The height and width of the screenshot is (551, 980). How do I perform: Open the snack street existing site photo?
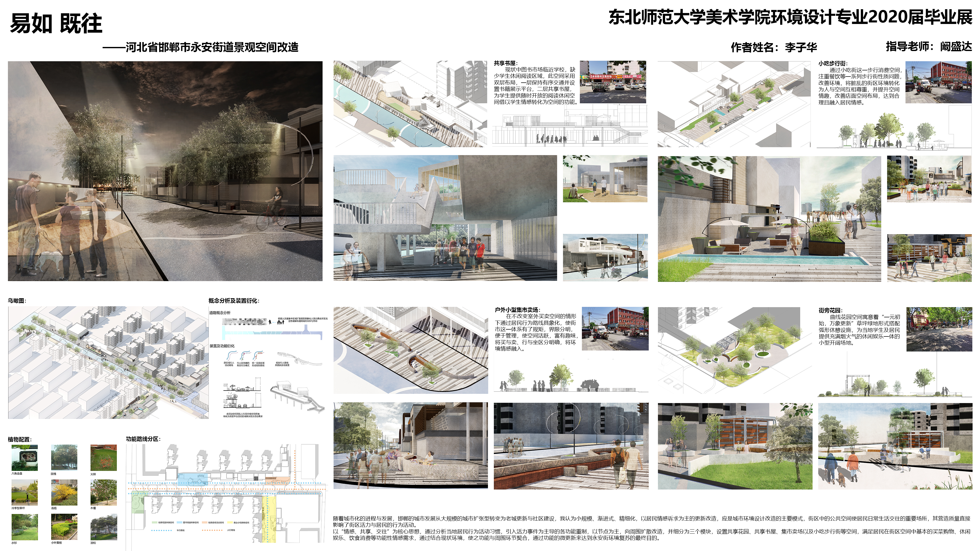tap(939, 82)
